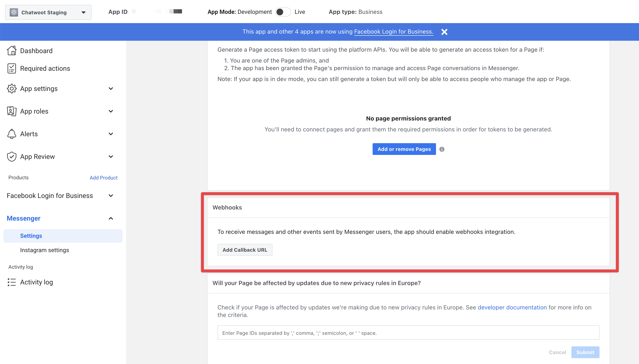Click the Alerts bell icon
Viewport: 639px width, 364px height.
(12, 134)
